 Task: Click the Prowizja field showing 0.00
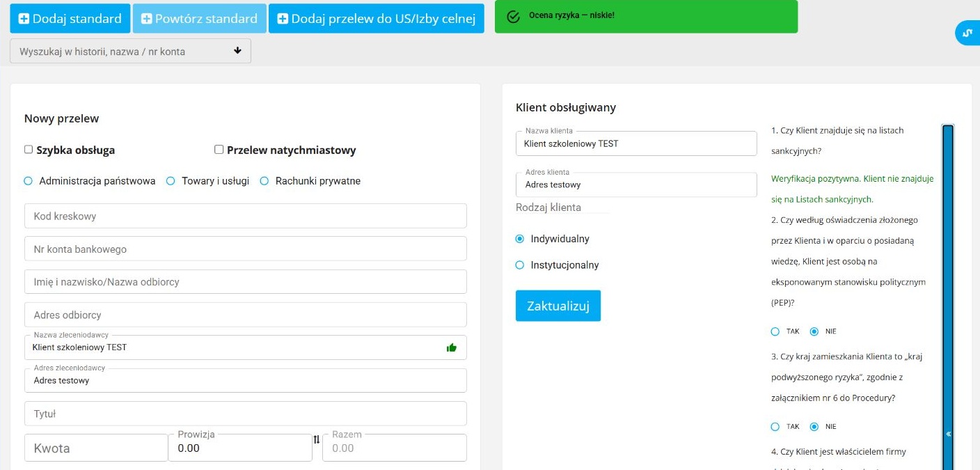[x=240, y=448]
